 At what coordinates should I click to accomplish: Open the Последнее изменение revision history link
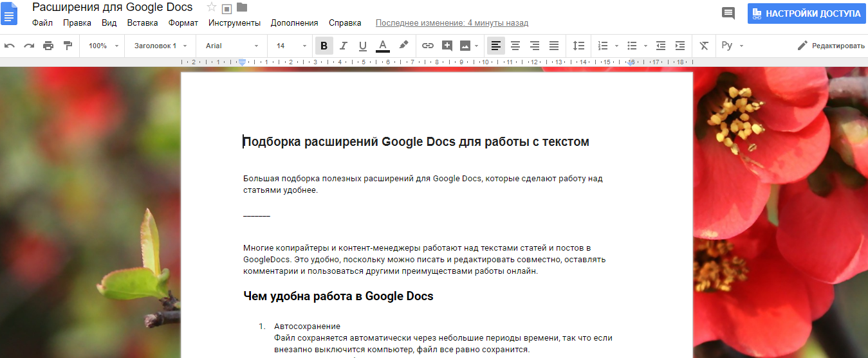452,22
